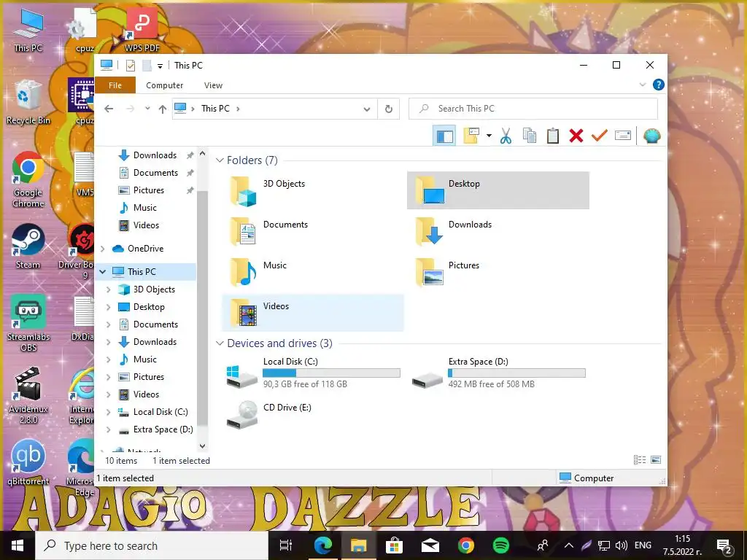747x560 pixels.
Task: Click the red X Delete icon
Action: point(576,136)
